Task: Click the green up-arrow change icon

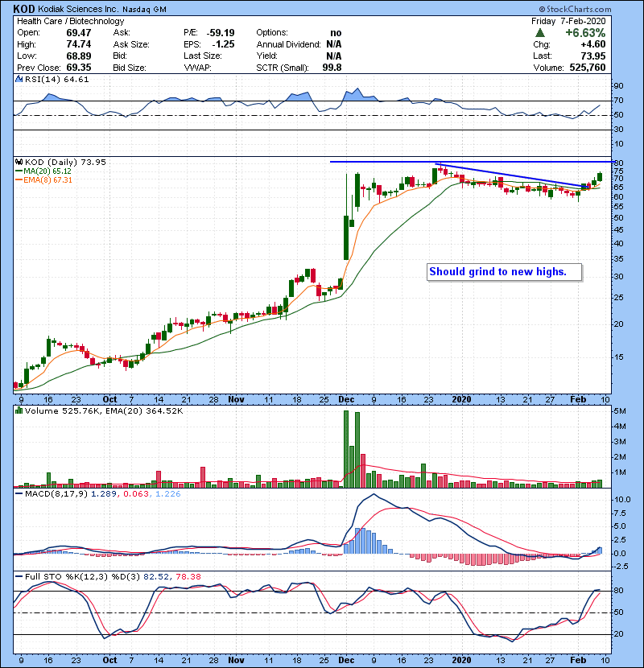Action: click(x=539, y=33)
